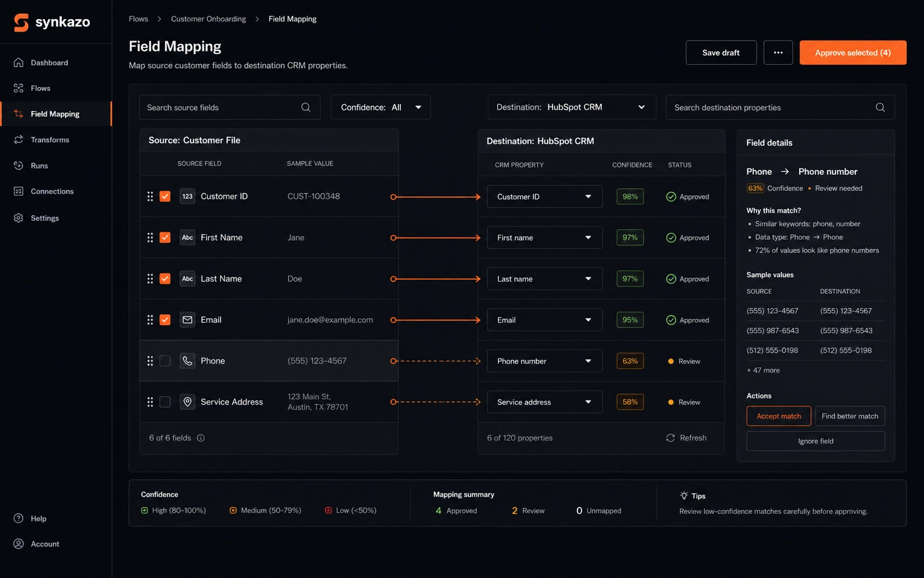Click the envelope icon beside Email field
This screenshot has width=924, height=578.
(x=187, y=320)
